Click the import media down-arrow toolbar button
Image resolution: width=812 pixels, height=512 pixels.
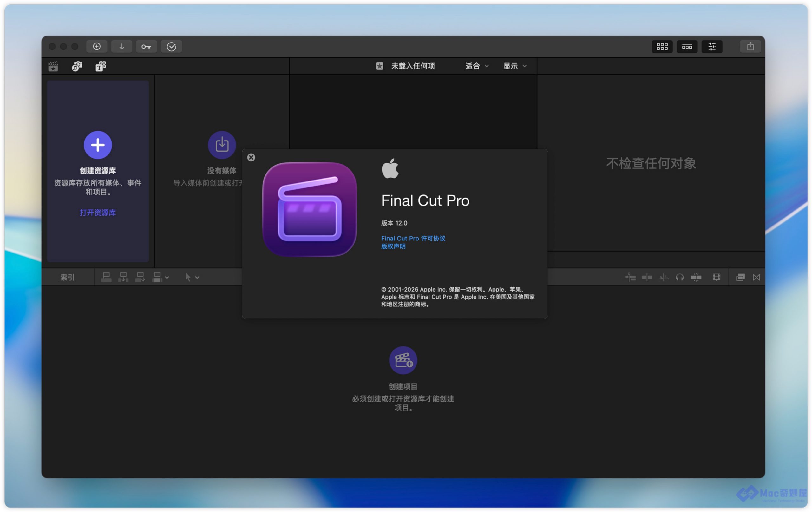point(121,47)
